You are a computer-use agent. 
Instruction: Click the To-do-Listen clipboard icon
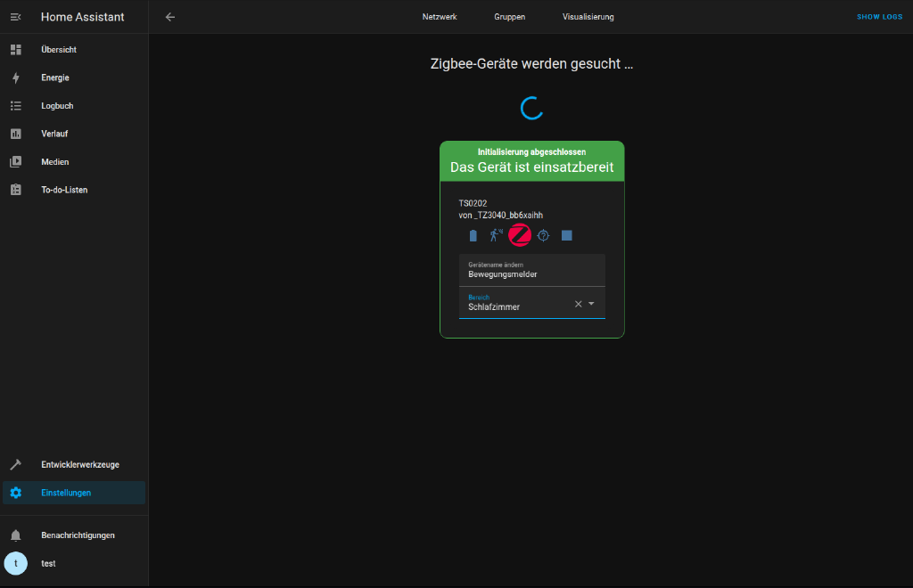click(x=15, y=189)
